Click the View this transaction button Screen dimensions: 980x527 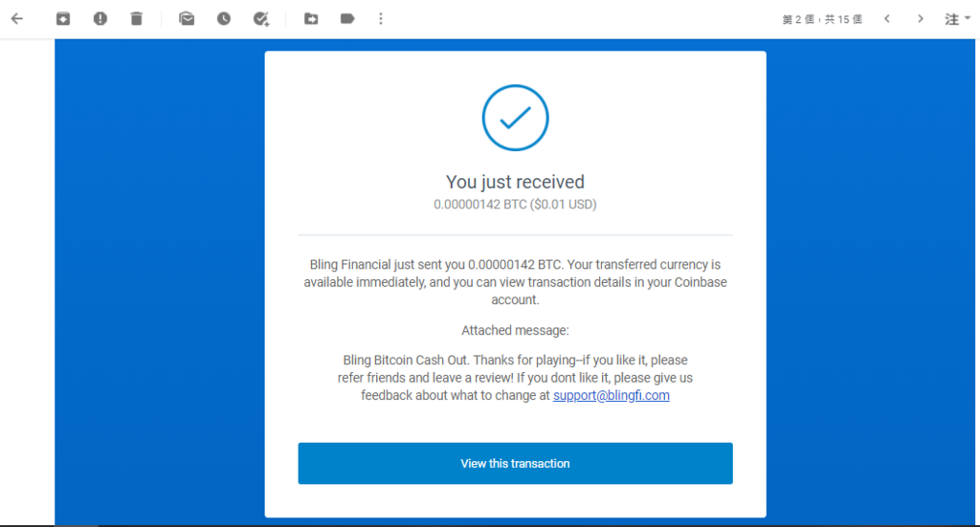515,463
